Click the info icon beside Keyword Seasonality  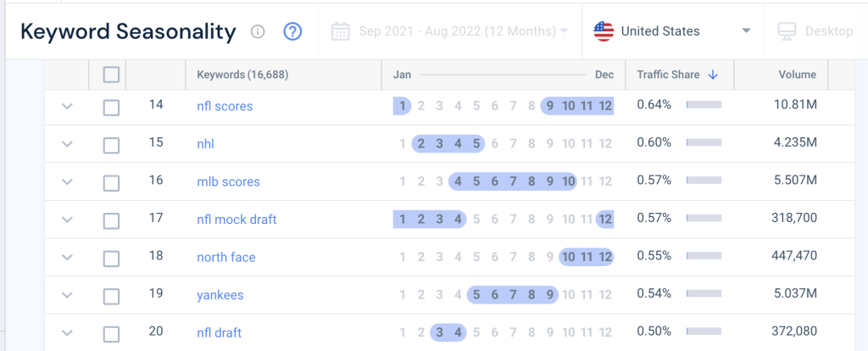click(259, 31)
